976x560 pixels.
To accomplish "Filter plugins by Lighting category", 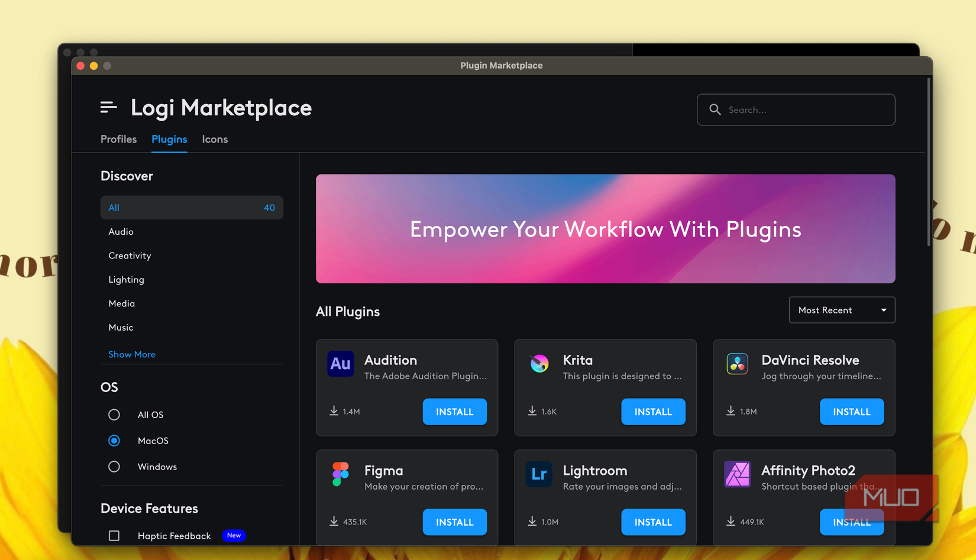I will tap(126, 280).
